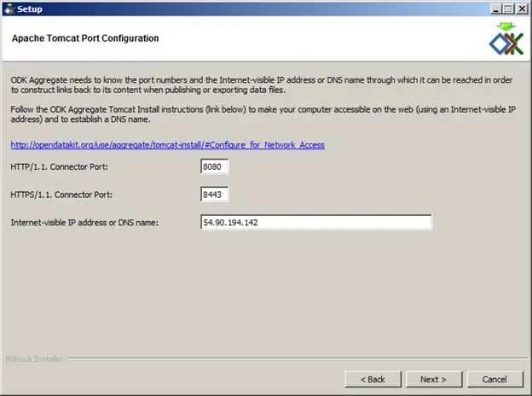Screen dimensions: 532x396
Task: Click the 'Apache Tomcat Port Configuration' heading
Action: pyautogui.click(x=85, y=38)
